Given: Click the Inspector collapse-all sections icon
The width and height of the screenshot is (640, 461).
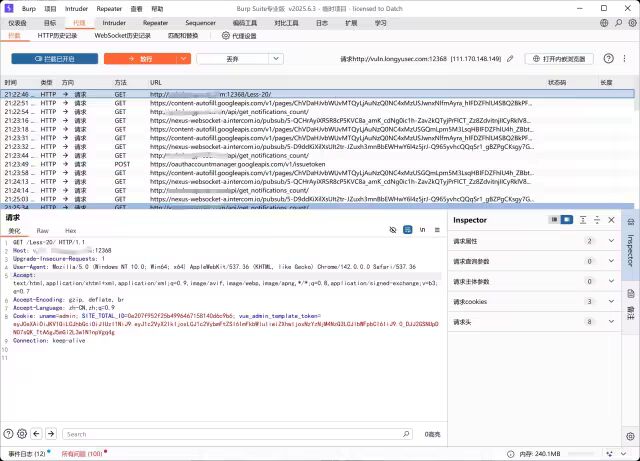Looking at the screenshot, I should 597,220.
